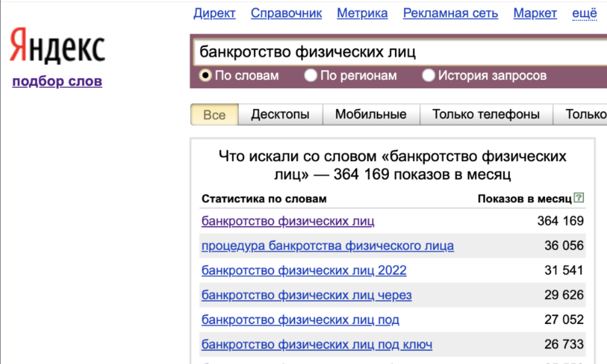Image resolution: width=607 pixels, height=364 pixels.
Task: Select the "Только телефоны" tab
Action: point(486,114)
